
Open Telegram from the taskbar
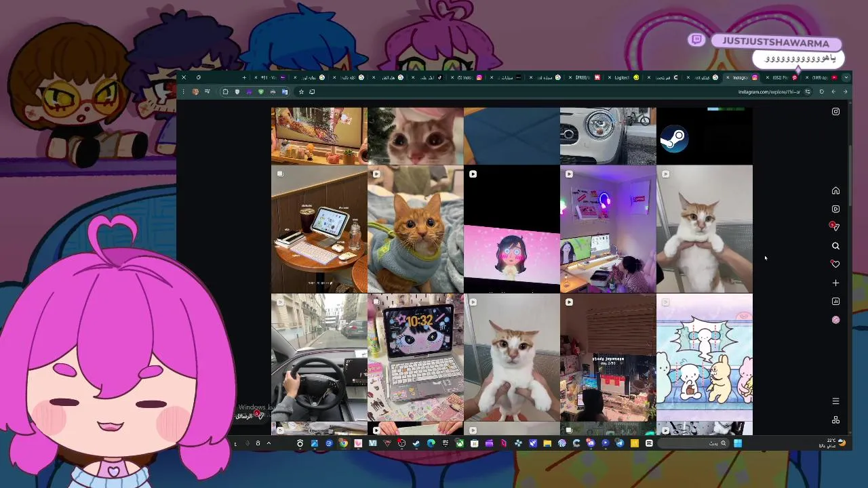620,443
